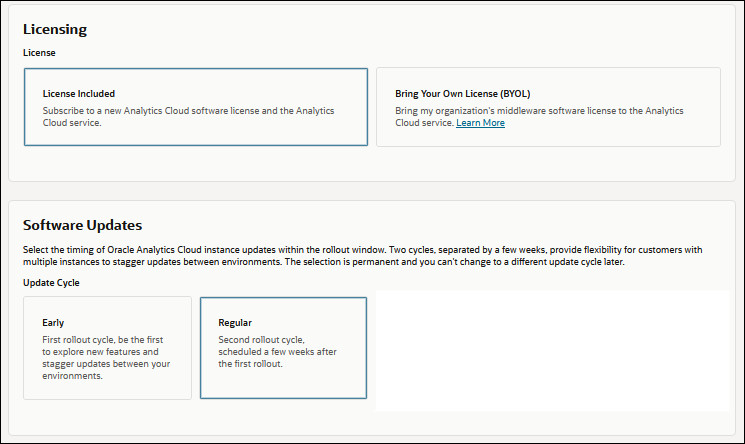Click the Licensing section heading

55,30
